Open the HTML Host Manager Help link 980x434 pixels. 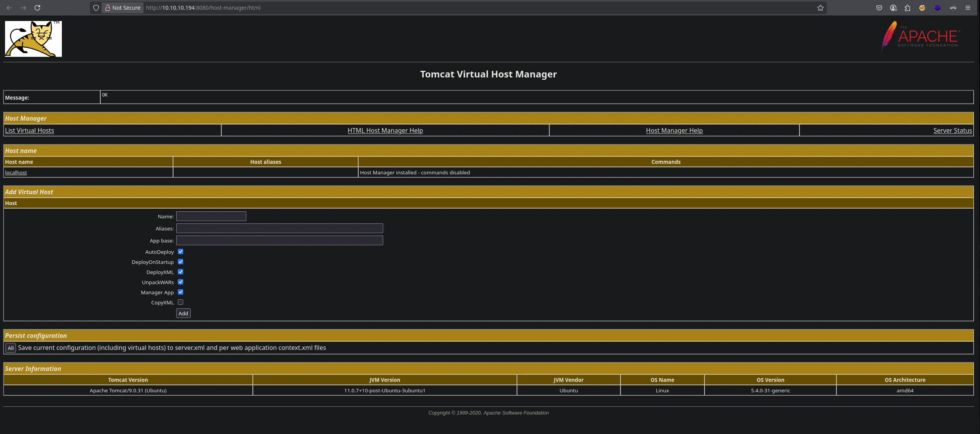coord(385,130)
